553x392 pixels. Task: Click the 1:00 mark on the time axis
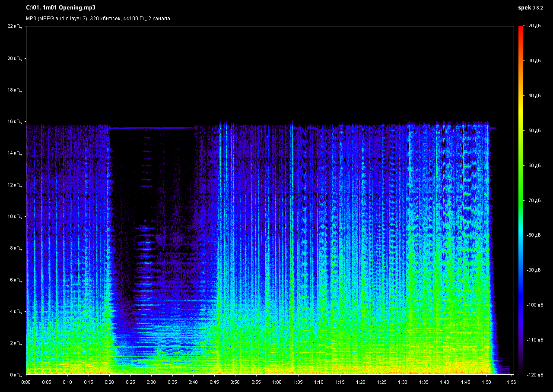pos(277,382)
